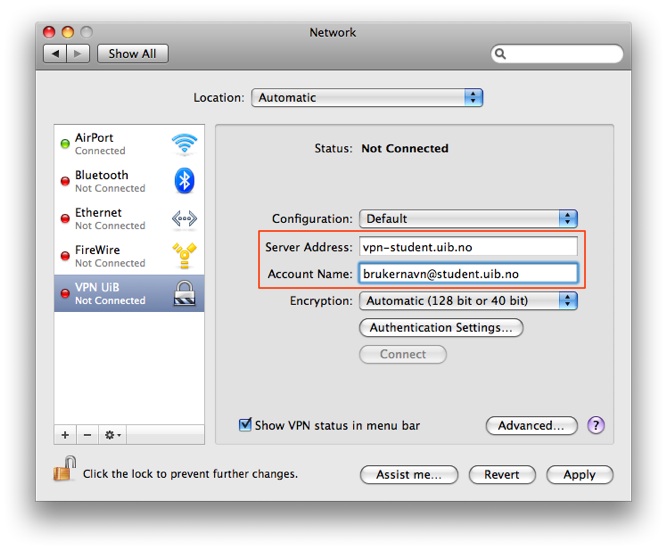The height and width of the screenshot is (550, 667).
Task: Click in the Server Address field
Action: [468, 247]
